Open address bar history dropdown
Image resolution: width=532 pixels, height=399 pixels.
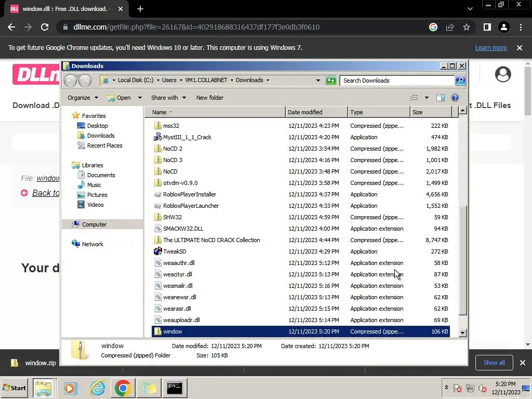(318, 81)
